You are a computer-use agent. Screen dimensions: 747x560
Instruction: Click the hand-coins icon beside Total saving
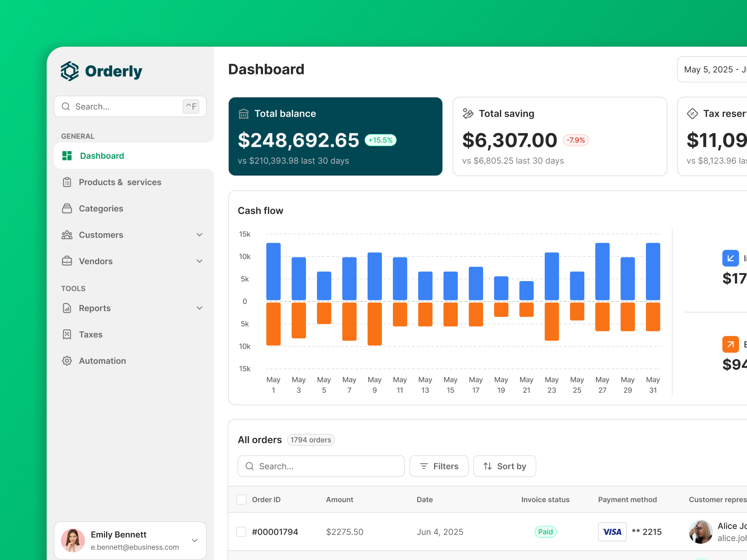click(468, 114)
